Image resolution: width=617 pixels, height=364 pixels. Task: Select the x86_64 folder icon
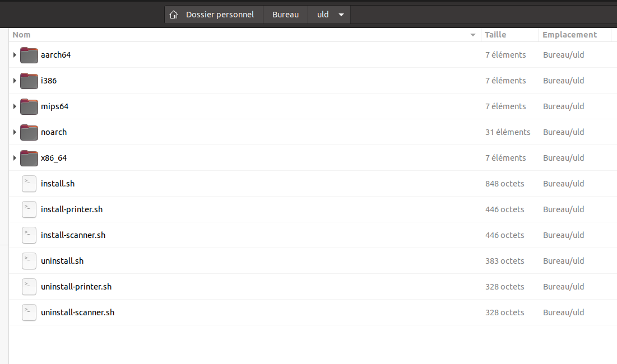[29, 158]
